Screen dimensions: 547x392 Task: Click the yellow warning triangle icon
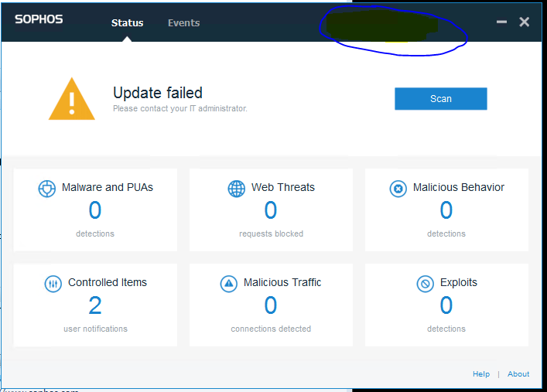(72, 99)
